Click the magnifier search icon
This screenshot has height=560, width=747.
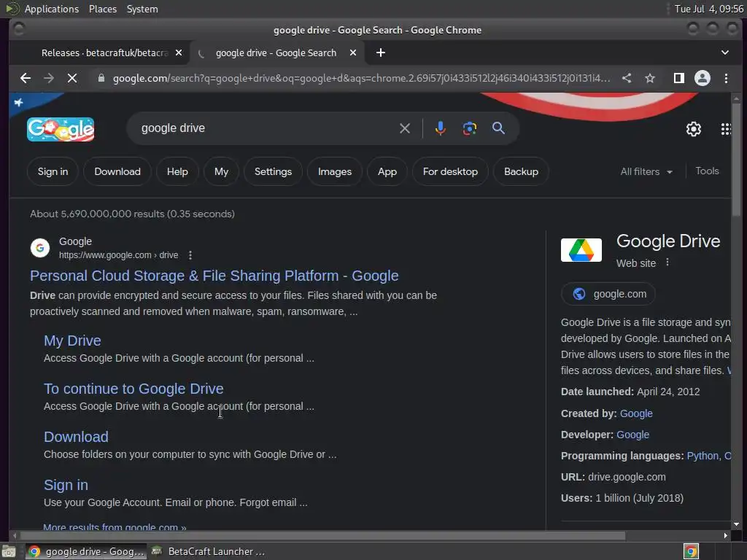pos(498,128)
